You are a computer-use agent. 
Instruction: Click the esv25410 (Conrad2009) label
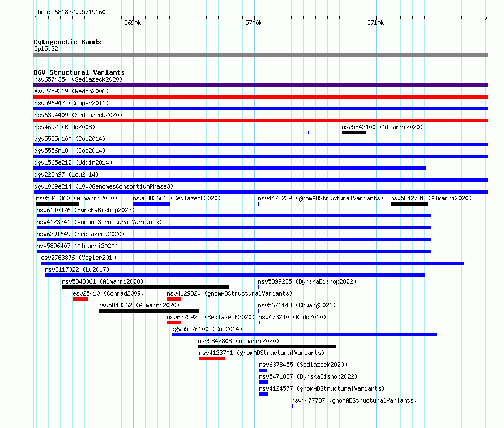pyautogui.click(x=108, y=293)
